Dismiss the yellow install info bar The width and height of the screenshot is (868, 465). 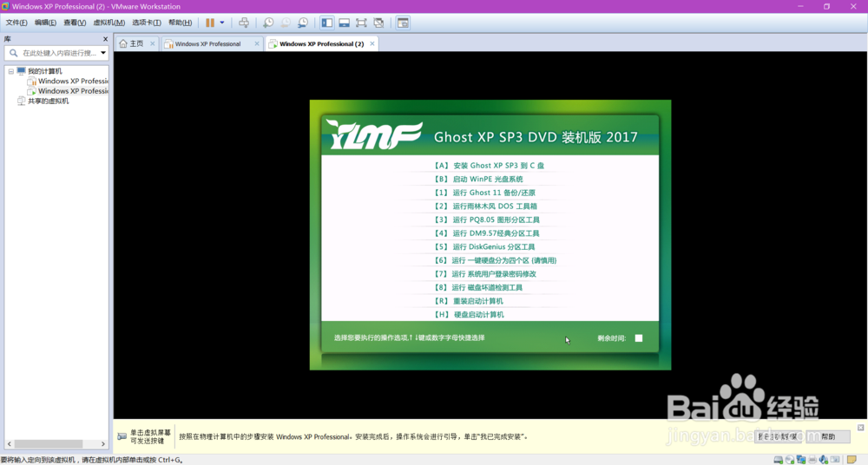[861, 428]
